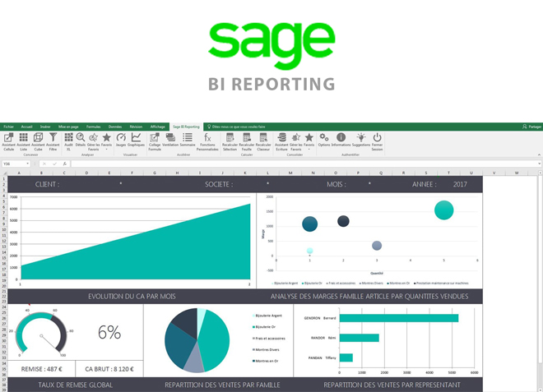This screenshot has width=543, height=392.
Task: Select column header V
Action: [494, 173]
